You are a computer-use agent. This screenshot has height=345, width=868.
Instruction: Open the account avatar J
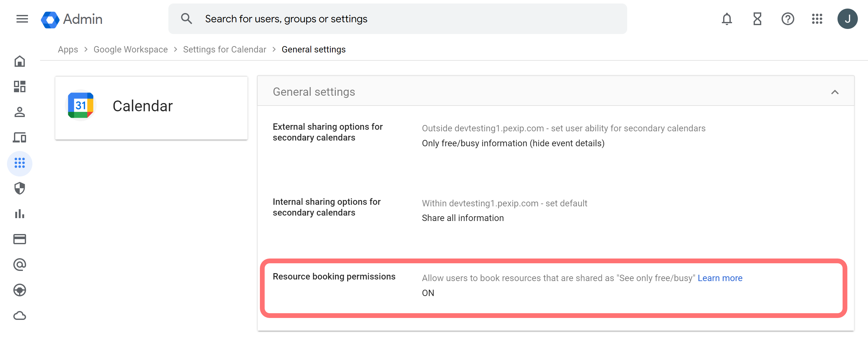(x=847, y=19)
